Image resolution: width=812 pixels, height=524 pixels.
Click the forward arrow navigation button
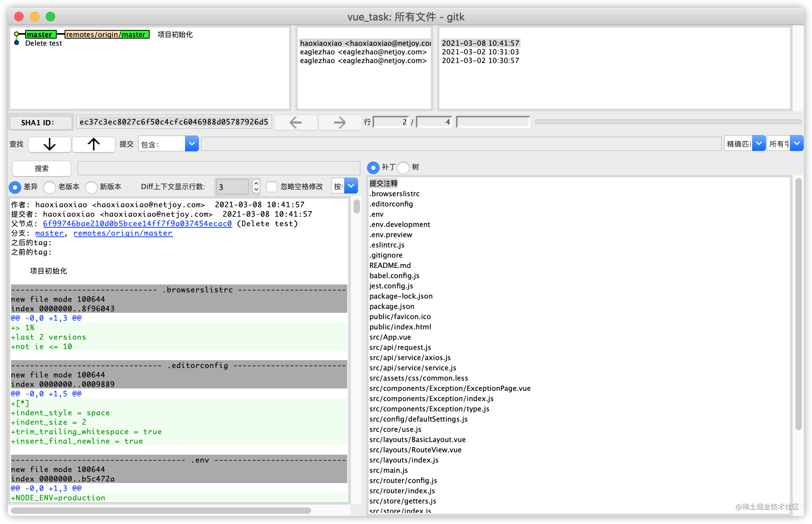click(x=339, y=123)
